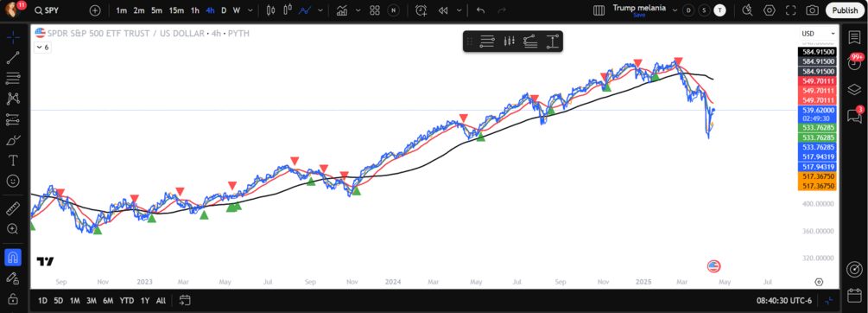
Task: Open chats panel with 3 badge
Action: point(854,115)
